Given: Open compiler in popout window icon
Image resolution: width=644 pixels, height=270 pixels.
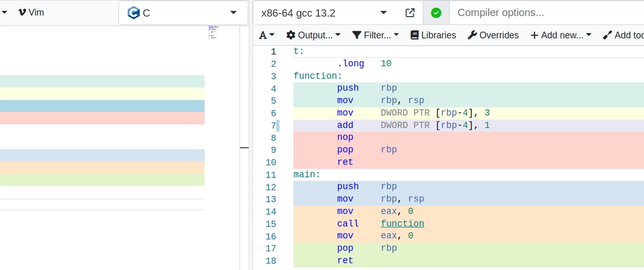Looking at the screenshot, I should tap(410, 13).
